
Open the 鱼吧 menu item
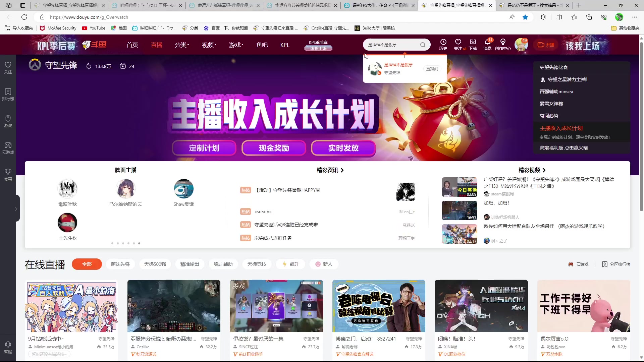tap(262, 45)
